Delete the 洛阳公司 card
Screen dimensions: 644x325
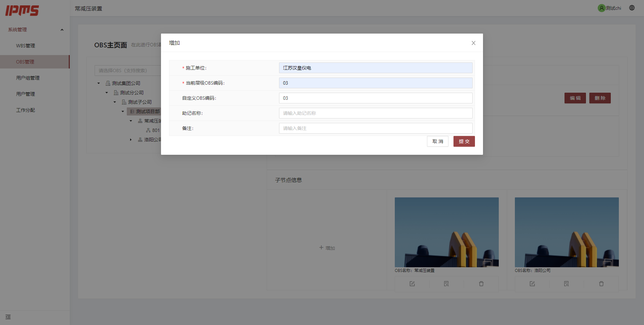[x=601, y=284]
